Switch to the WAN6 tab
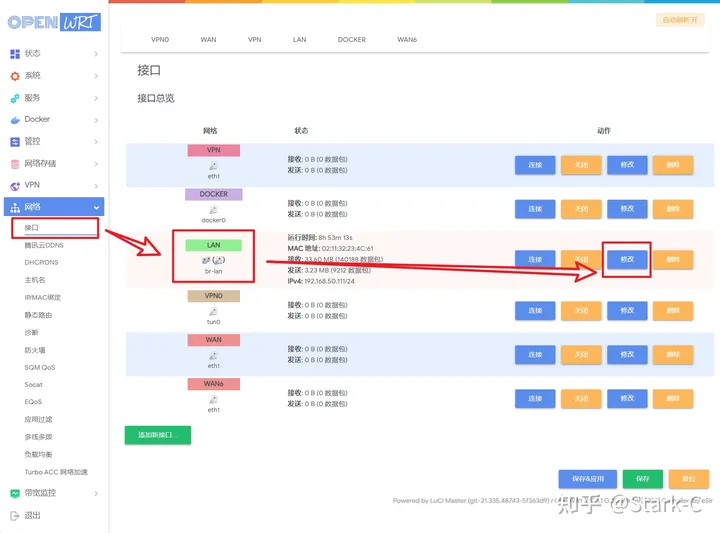Image resolution: width=720 pixels, height=533 pixels. coord(407,39)
